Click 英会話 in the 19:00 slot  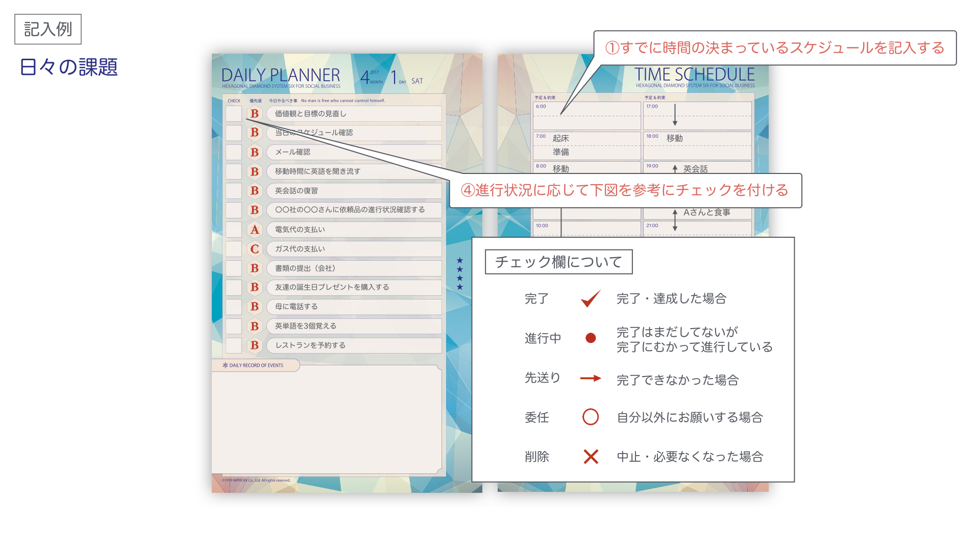pos(696,169)
